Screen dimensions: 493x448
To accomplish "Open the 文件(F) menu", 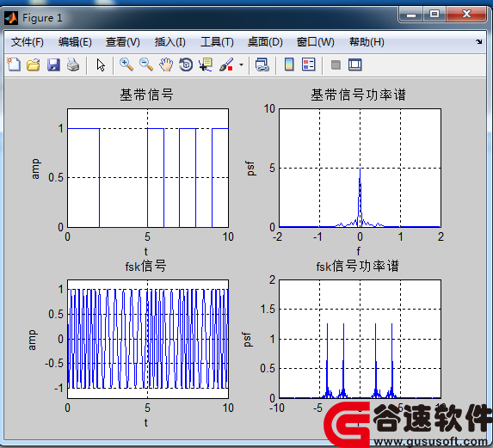I will pyautogui.click(x=27, y=42).
